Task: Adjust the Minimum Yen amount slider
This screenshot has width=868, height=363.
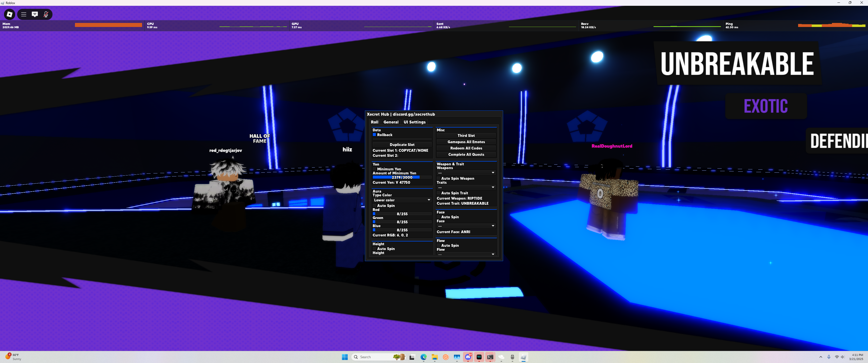Action: tap(402, 177)
